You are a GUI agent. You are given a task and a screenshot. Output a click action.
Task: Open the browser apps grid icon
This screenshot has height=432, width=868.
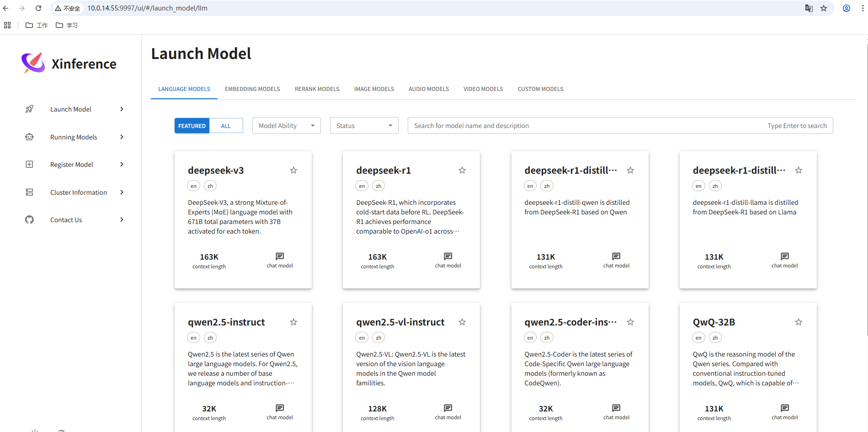[7, 25]
